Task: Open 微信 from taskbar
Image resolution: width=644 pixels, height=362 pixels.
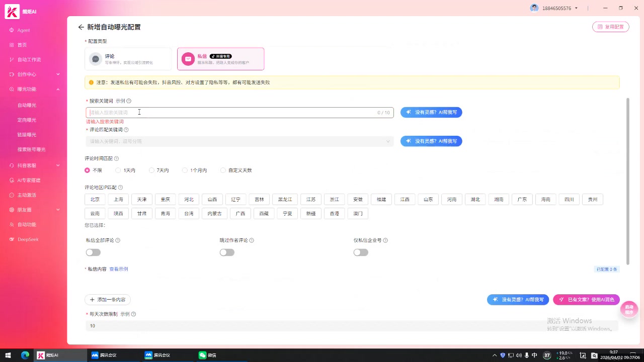Action: [207, 355]
